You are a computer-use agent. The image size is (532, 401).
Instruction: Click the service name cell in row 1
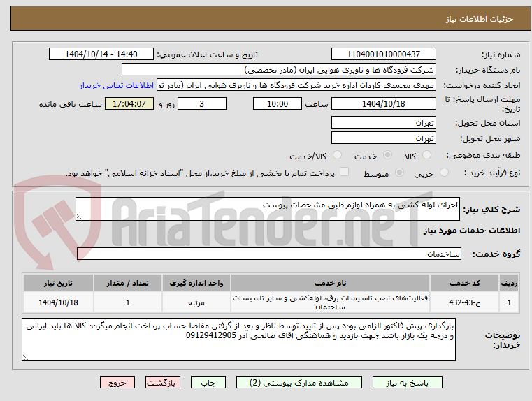(330, 302)
